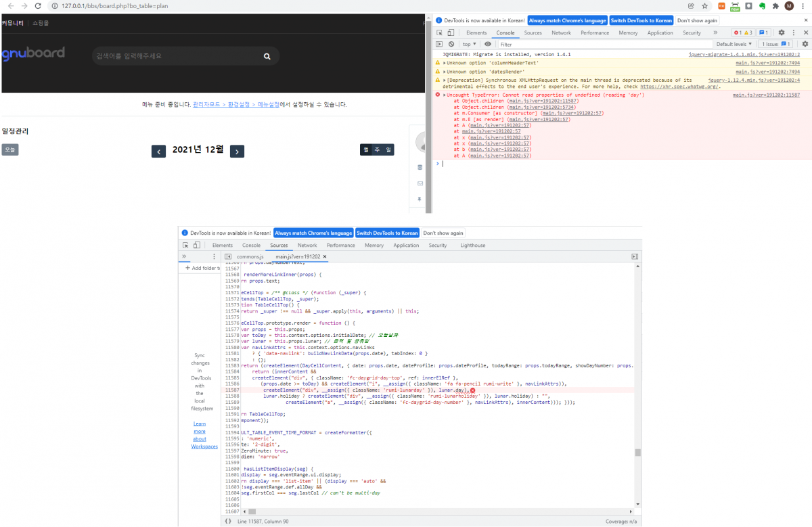Switch to the Network tab in Console DevTools
The width and height of the screenshot is (812, 527).
[561, 32]
